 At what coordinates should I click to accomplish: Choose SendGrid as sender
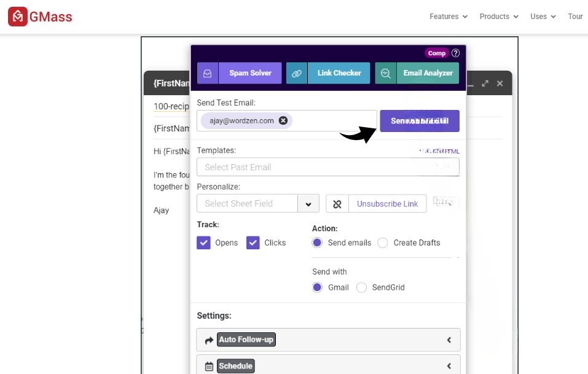361,287
